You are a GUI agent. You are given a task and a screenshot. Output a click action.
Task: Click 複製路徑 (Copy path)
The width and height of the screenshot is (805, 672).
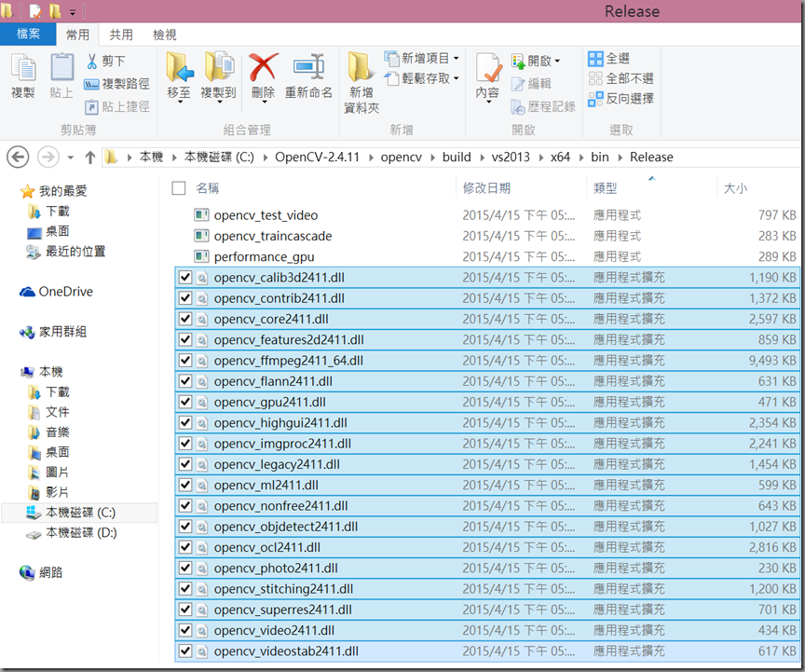click(117, 84)
